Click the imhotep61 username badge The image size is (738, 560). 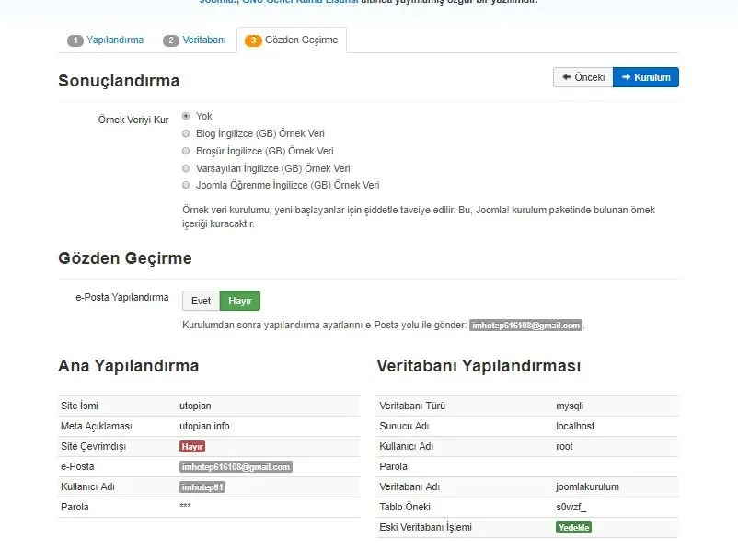[202, 487]
